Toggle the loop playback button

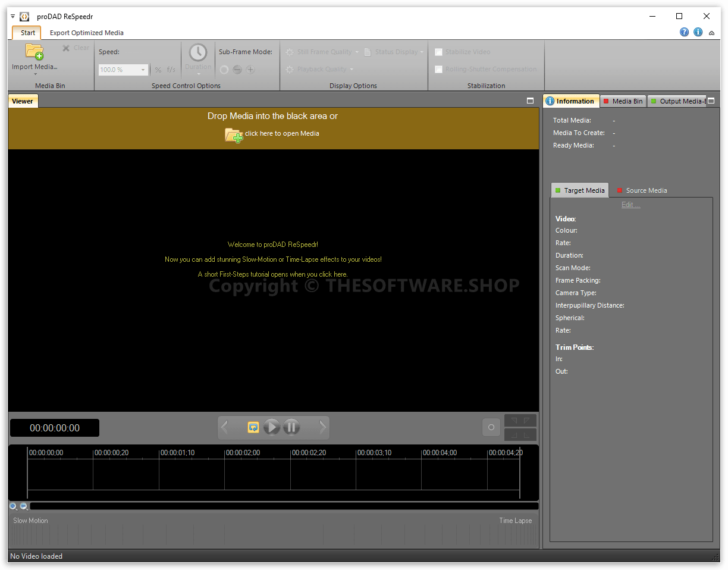[x=253, y=427]
